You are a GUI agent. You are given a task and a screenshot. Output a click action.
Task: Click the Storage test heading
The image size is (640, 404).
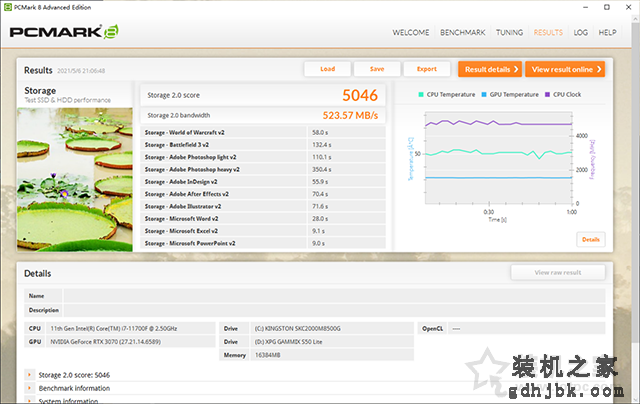(x=40, y=90)
